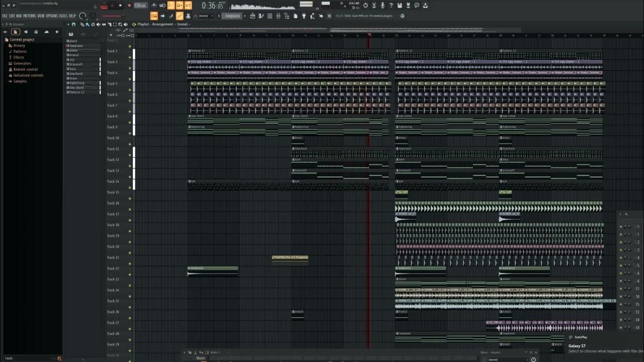Open the VIEW menu
This screenshot has width=644, height=362.
(41, 16)
